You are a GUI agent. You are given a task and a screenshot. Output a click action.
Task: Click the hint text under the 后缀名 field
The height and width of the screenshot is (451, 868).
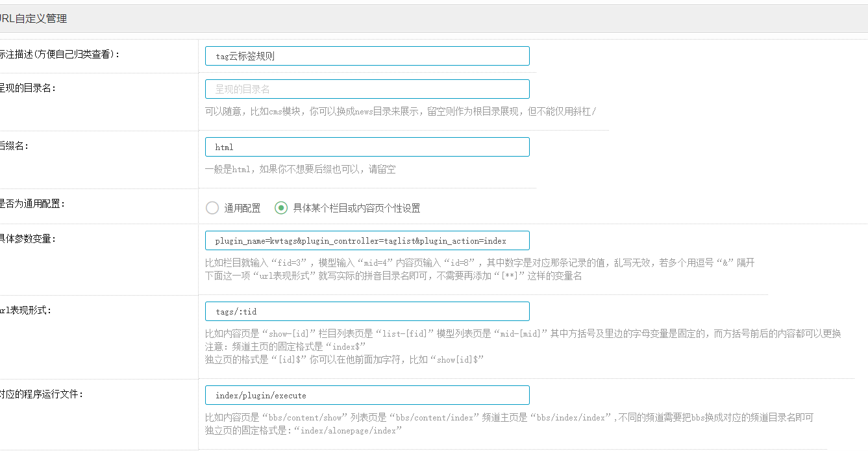click(x=300, y=170)
